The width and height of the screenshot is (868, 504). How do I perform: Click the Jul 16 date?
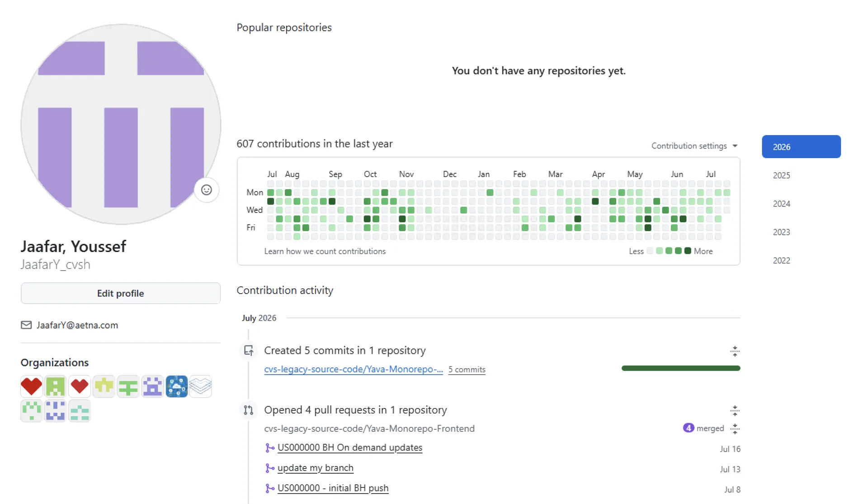click(x=730, y=449)
